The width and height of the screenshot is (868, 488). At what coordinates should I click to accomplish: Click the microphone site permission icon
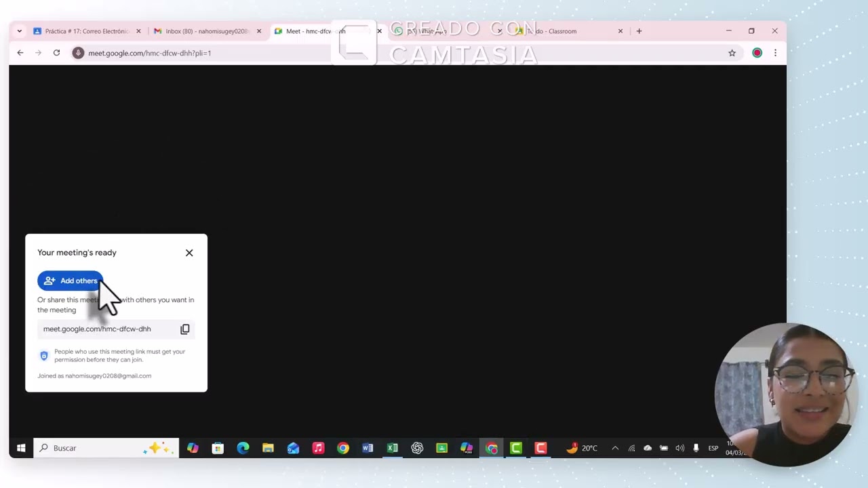click(x=78, y=53)
